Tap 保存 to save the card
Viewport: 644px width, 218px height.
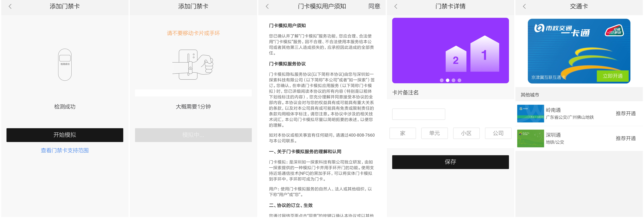tap(450, 162)
